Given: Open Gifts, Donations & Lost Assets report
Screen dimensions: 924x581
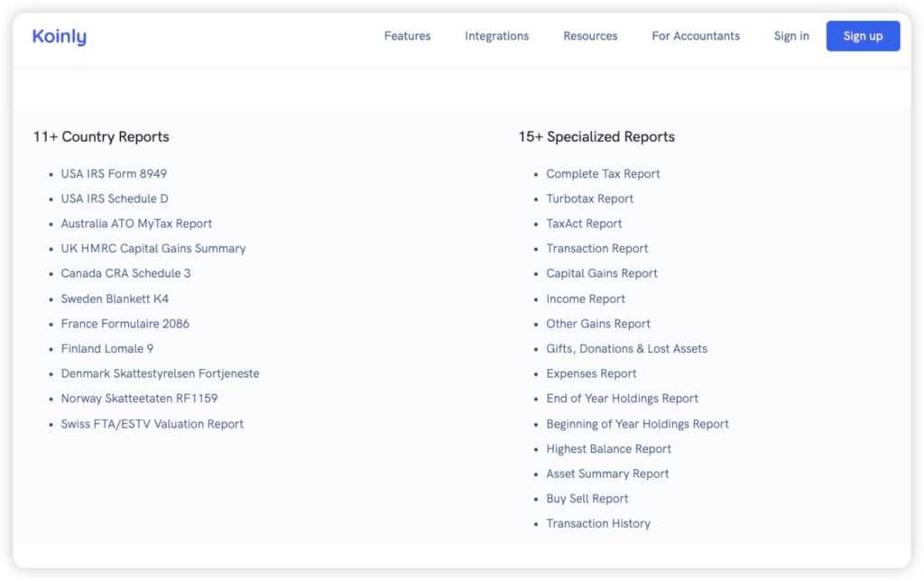Looking at the screenshot, I should pos(626,347).
